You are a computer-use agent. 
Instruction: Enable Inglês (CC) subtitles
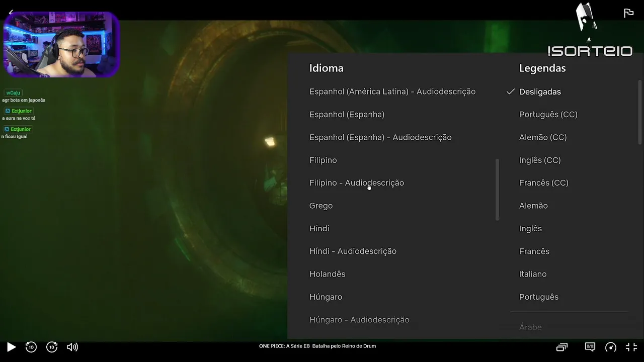tap(540, 160)
